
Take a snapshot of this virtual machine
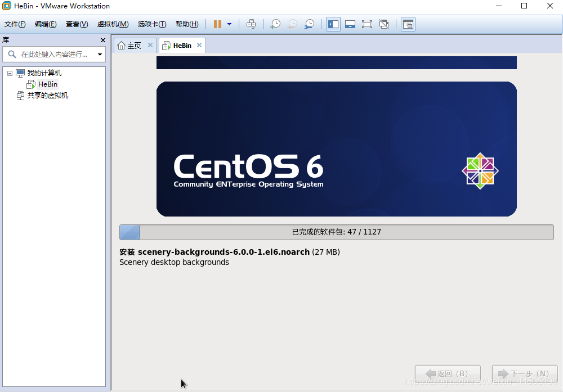point(275,24)
